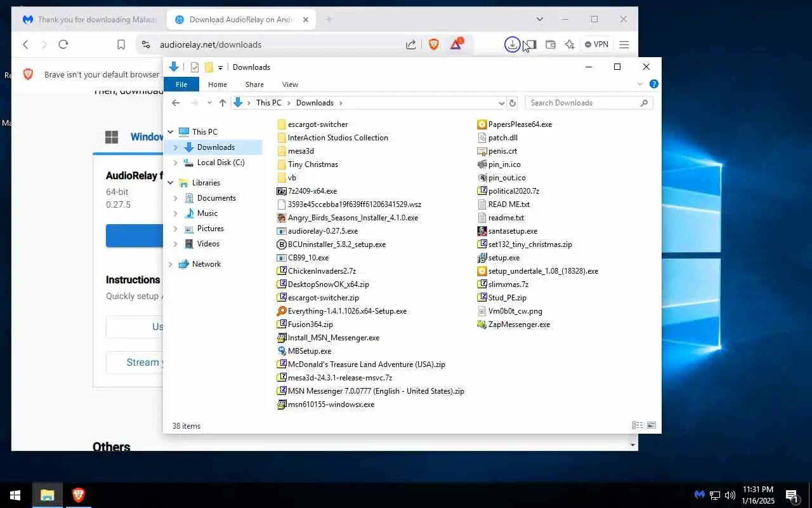
Task: Click the VPN button in Brave
Action: pyautogui.click(x=596, y=44)
